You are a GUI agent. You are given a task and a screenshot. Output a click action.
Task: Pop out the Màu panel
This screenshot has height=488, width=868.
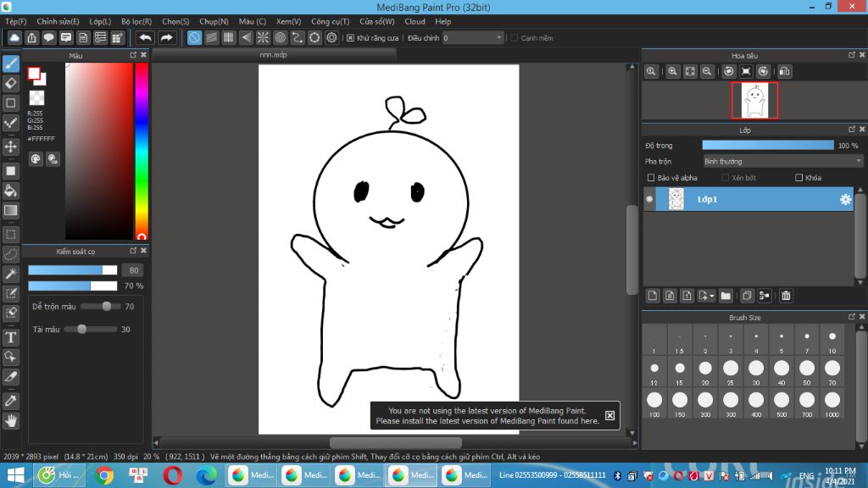point(133,55)
